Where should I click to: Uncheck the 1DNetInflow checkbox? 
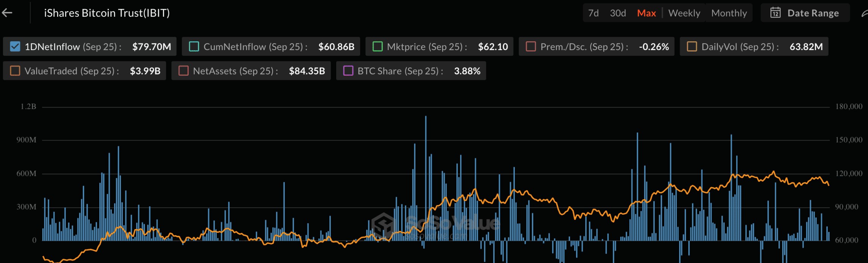pyautogui.click(x=15, y=47)
